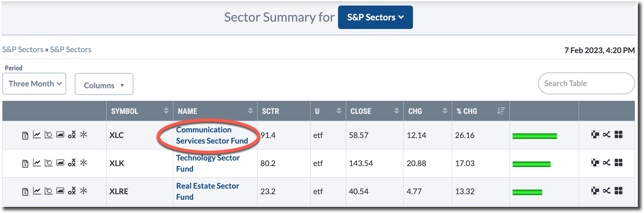Expand the Three Month period dropdown
644x213 pixels.
(34, 84)
